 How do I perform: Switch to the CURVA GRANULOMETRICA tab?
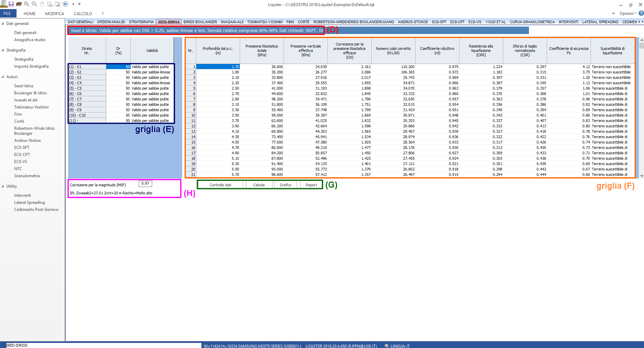click(x=532, y=22)
